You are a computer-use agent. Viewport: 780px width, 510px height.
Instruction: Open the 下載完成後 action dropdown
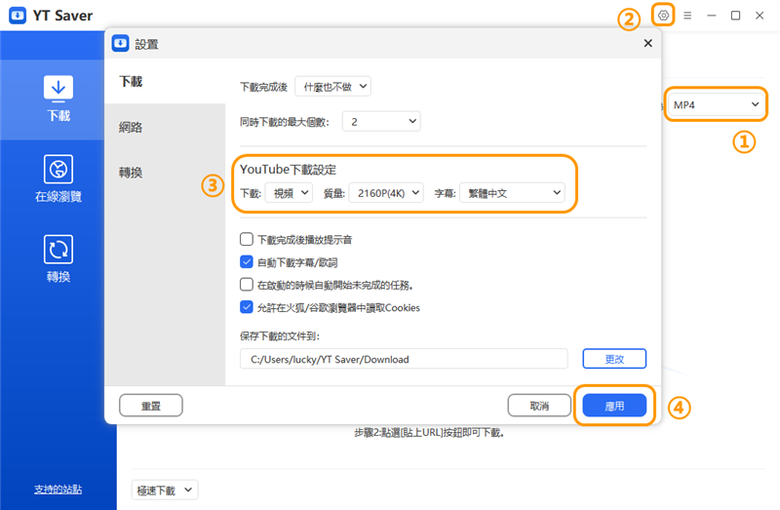tap(333, 87)
